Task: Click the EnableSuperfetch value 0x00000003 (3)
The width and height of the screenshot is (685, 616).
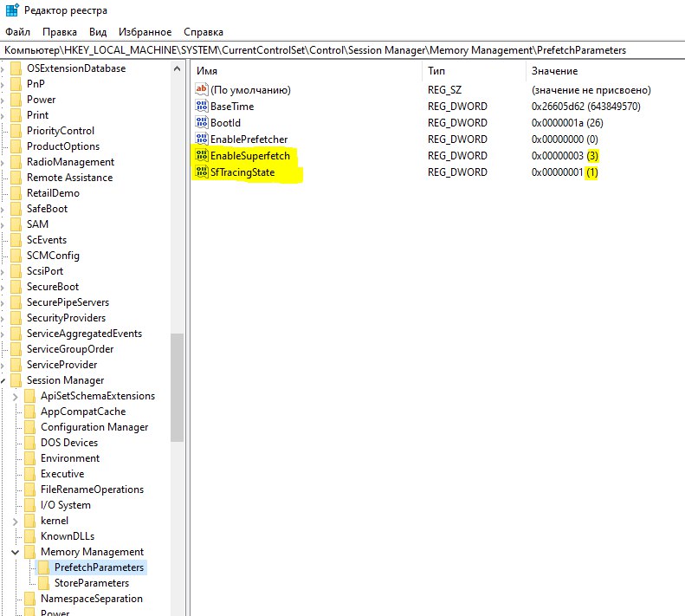Action: 565,156
